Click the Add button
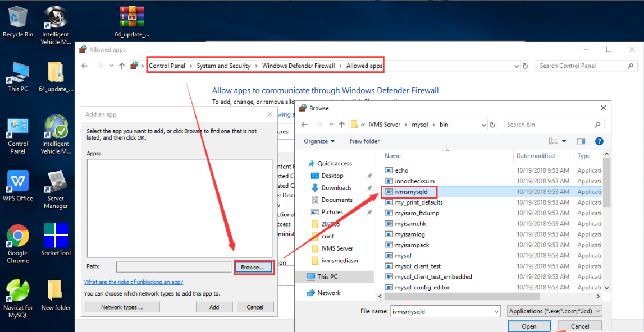The width and height of the screenshot is (644, 332). tap(214, 307)
